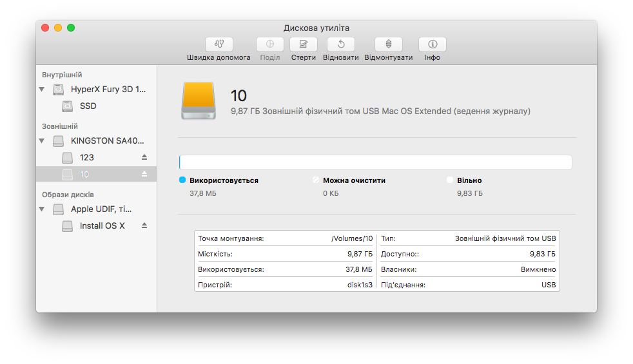Eject the Install OS X disk image
The width and height of the screenshot is (633, 364).
click(144, 225)
